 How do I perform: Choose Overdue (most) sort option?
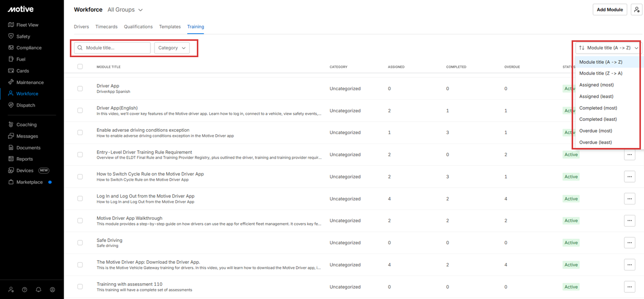(596, 131)
